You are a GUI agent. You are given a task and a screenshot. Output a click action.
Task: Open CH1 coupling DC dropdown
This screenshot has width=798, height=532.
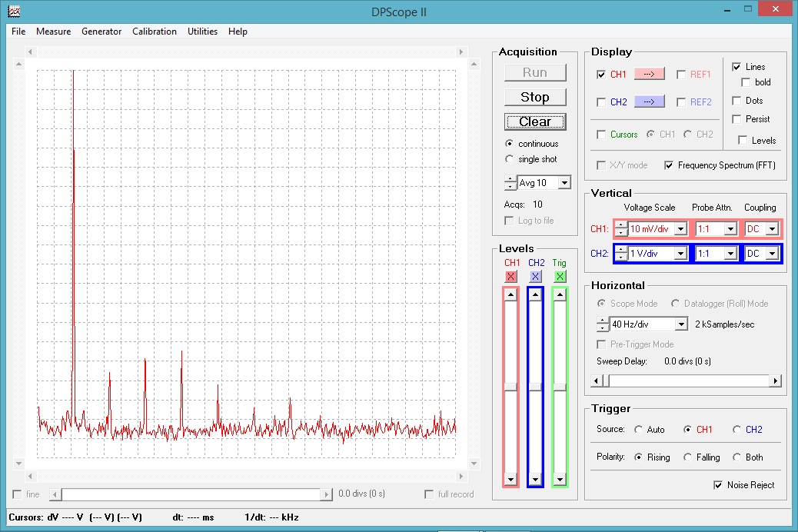tap(773, 229)
